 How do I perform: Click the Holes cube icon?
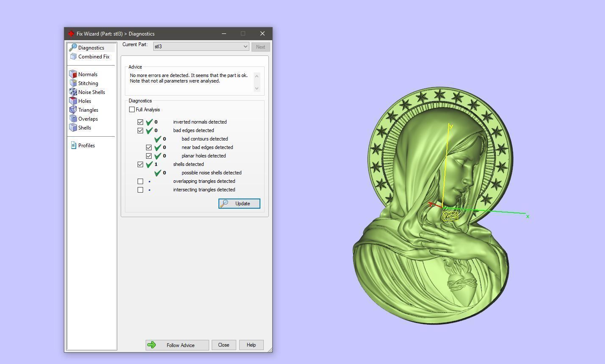coord(73,101)
